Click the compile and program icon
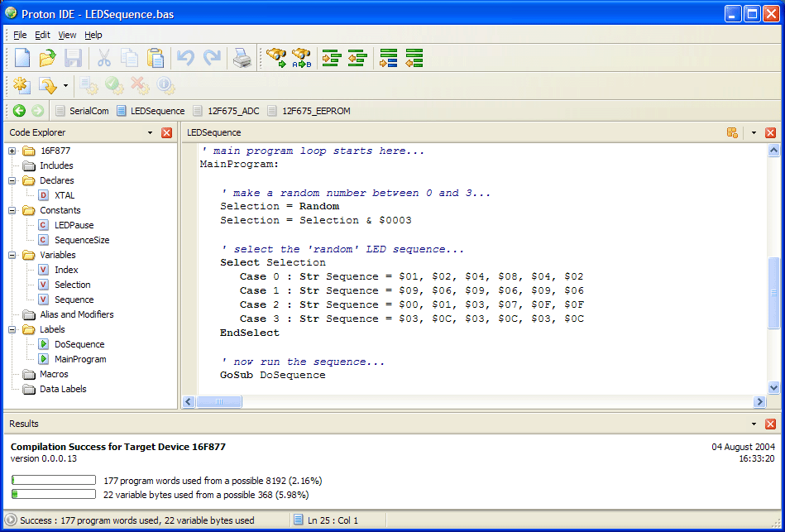Viewport: 785px width, 532px height. click(x=48, y=85)
